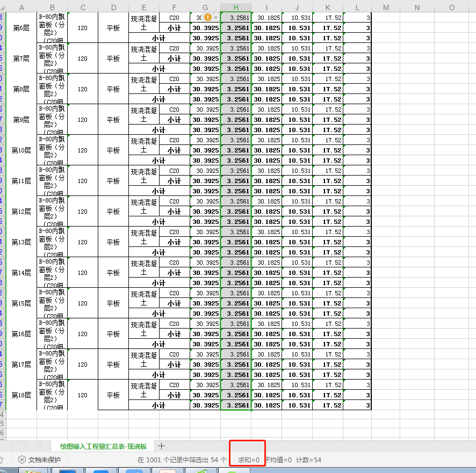Viewport: 476px width, 473px height.
Task: Select column D header
Action: click(113, 8)
